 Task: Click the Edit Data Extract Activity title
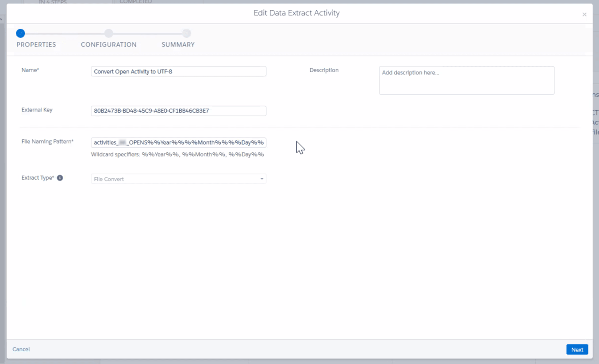point(296,13)
